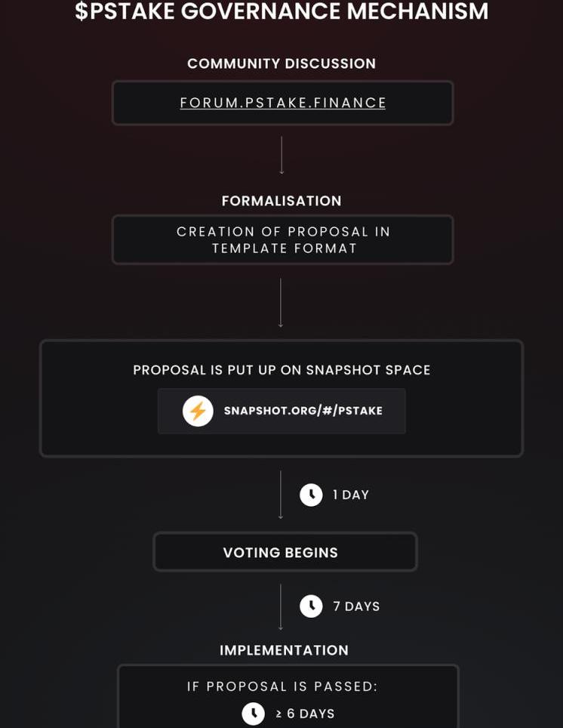The height and width of the screenshot is (728, 563).
Task: Click the VOTING BEGINS box
Action: point(285,552)
